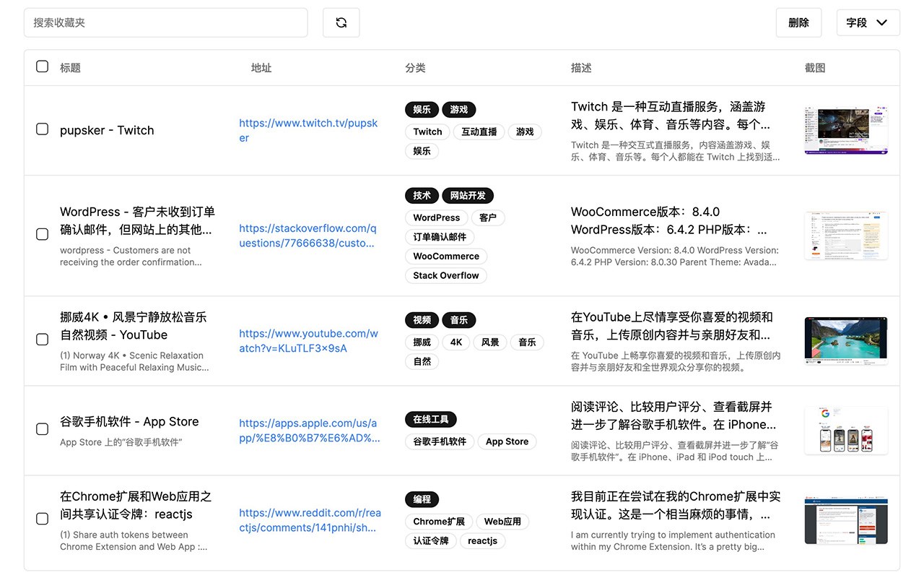The width and height of the screenshot is (924, 578).
Task: Open the Stack Overflow screenshot thumbnail
Action: (846, 235)
